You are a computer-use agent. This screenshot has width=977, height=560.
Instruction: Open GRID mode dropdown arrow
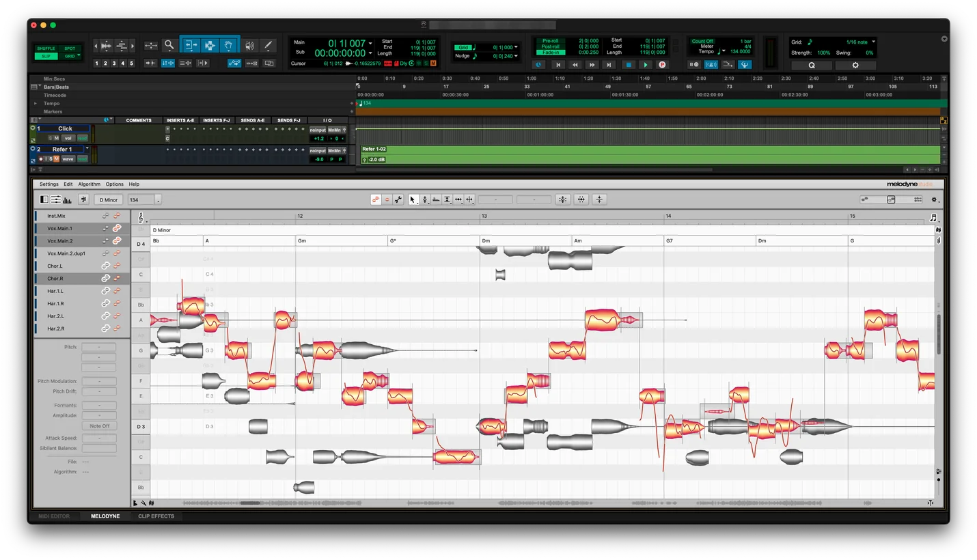tap(79, 55)
